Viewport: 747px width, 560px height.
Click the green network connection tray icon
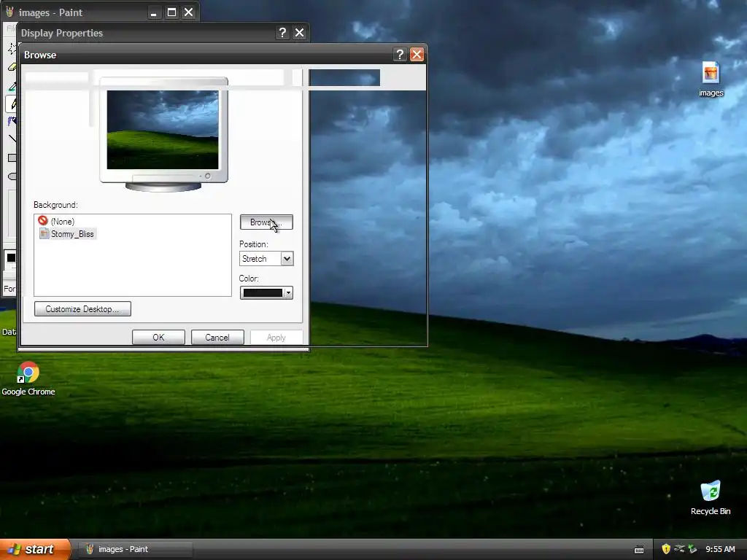692,549
